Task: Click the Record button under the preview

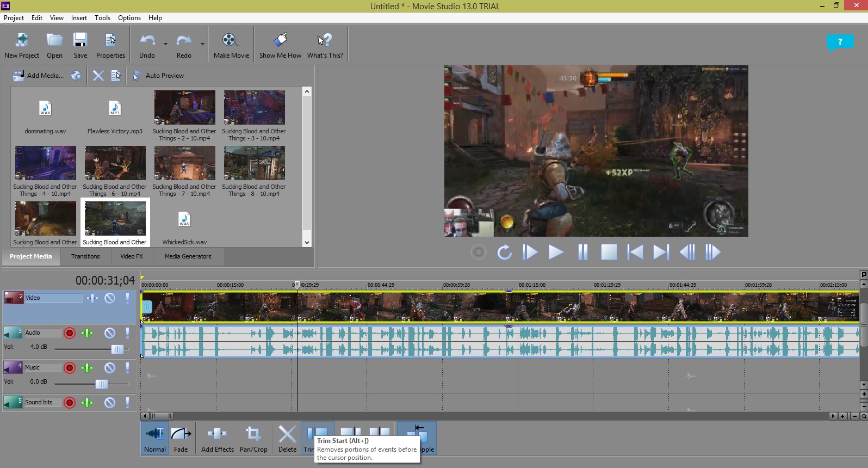Action: pos(479,253)
